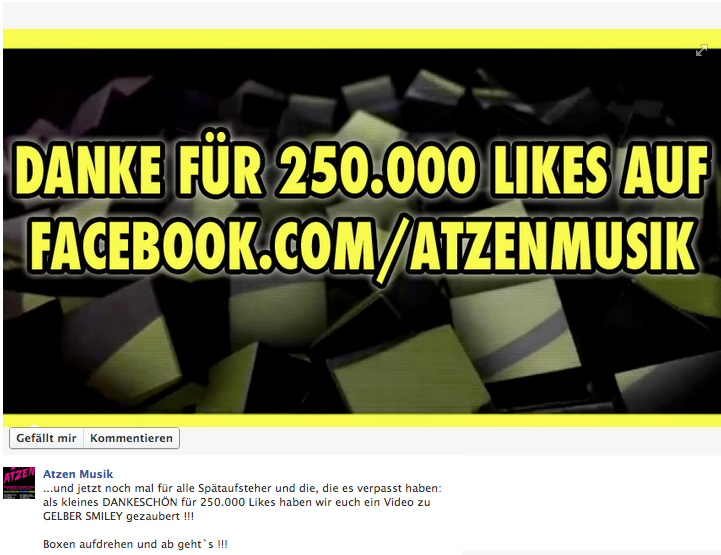Click the light grey strip above the video
The width and height of the screenshot is (721, 555).
[x=361, y=16]
